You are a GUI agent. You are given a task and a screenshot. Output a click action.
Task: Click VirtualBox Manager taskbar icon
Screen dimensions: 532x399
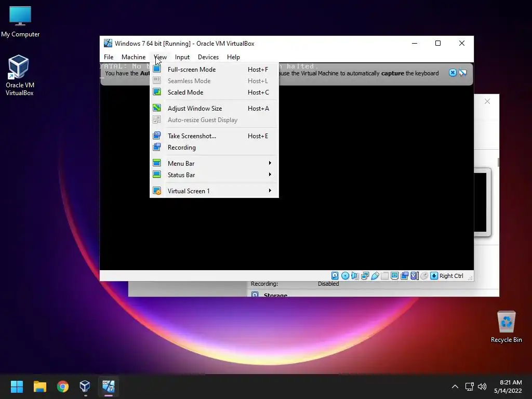click(85, 387)
